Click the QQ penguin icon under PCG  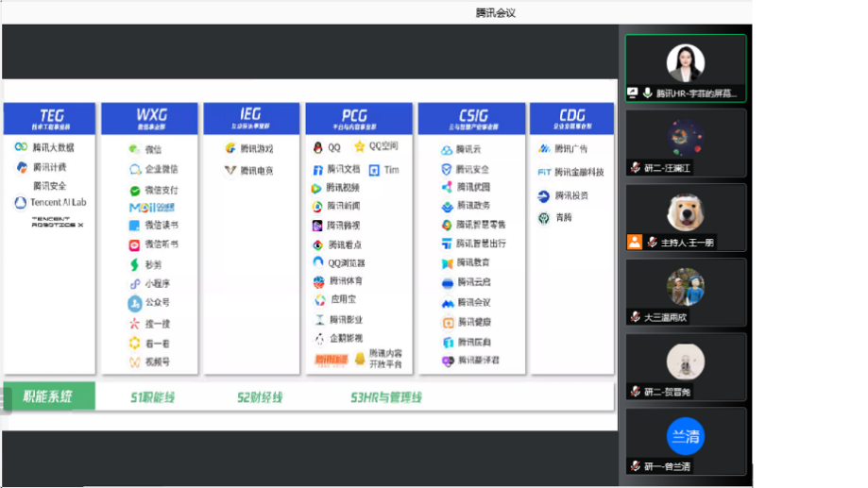pyautogui.click(x=318, y=148)
